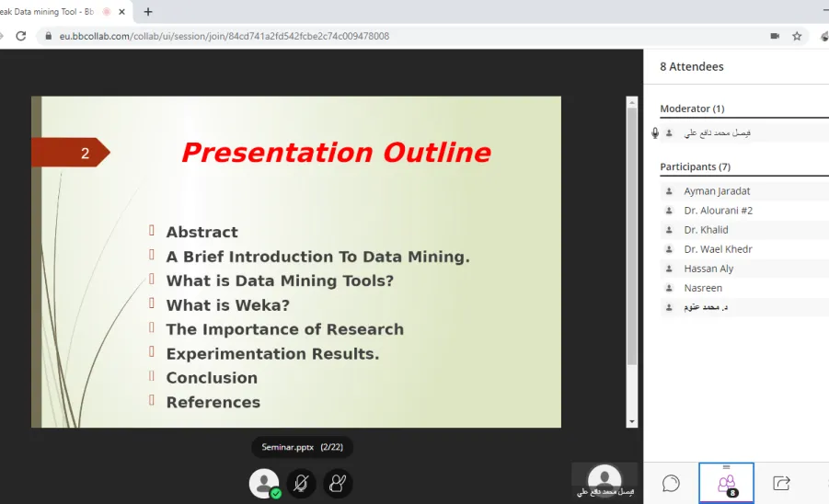Bookmark this page with star icon
Viewport: 829px width, 504px height.
pyautogui.click(x=797, y=36)
